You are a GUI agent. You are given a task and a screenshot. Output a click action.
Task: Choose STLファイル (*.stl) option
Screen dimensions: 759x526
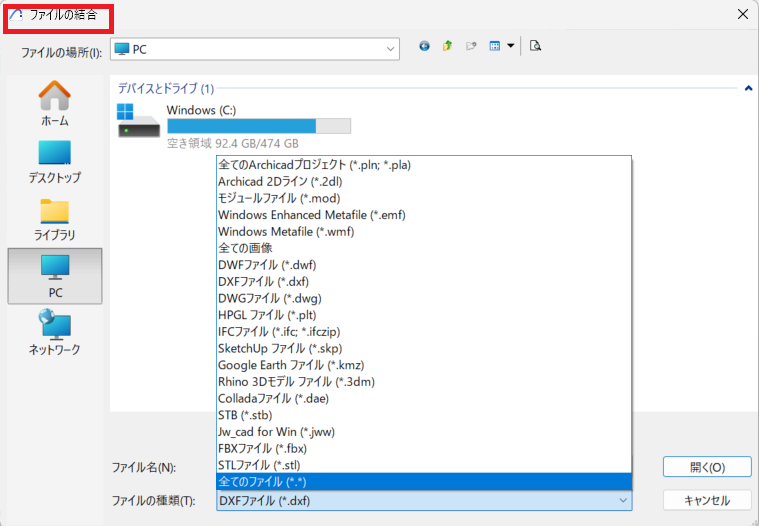click(424, 466)
